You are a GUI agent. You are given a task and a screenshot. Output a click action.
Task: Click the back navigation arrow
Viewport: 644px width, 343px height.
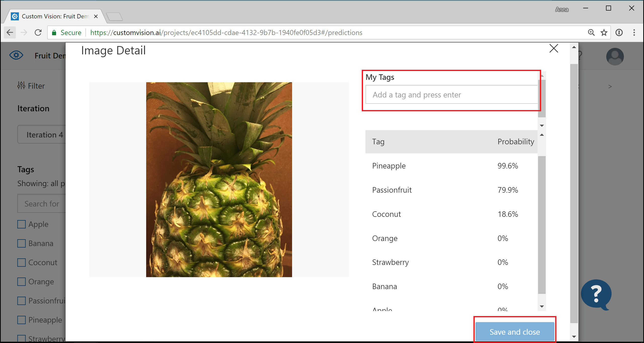click(10, 33)
